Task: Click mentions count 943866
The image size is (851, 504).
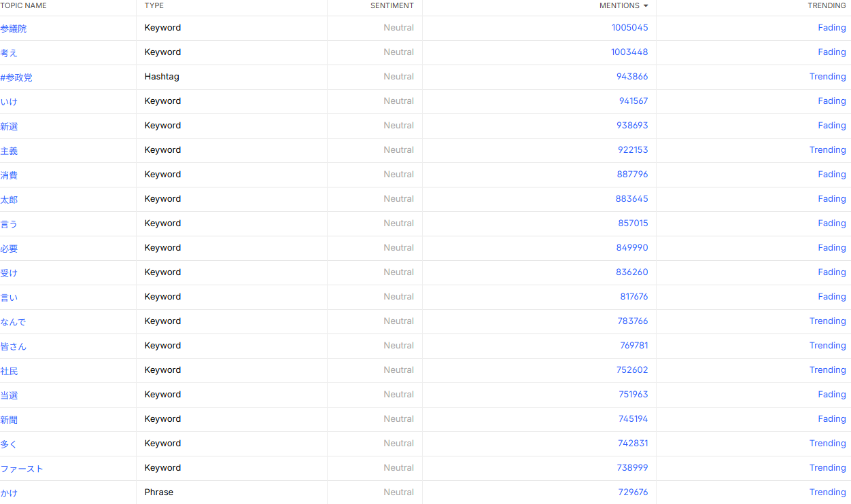Action: tap(632, 77)
